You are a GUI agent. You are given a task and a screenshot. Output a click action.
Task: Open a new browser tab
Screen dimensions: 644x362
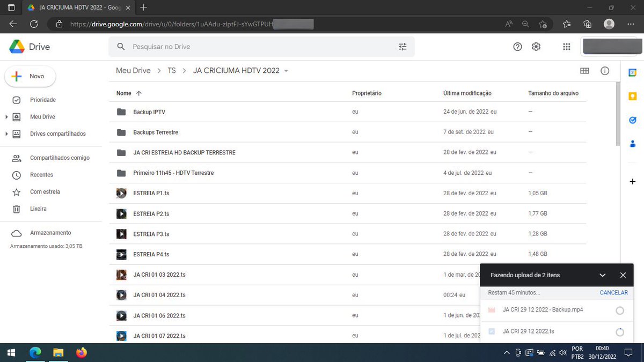tap(143, 8)
